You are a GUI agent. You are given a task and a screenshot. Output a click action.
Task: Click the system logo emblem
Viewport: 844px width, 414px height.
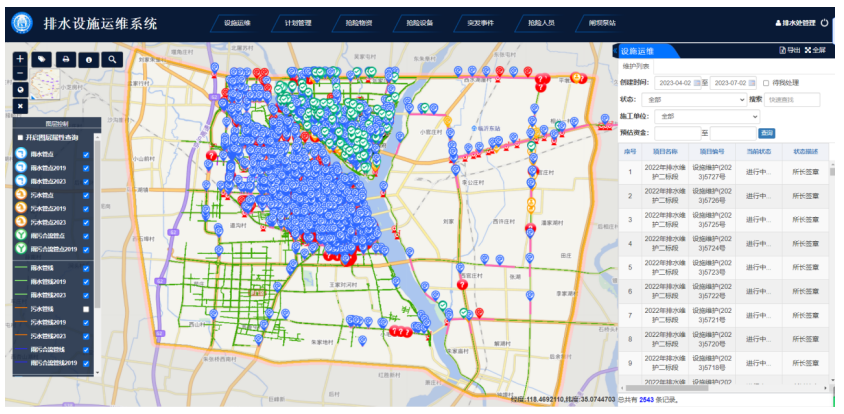point(23,23)
